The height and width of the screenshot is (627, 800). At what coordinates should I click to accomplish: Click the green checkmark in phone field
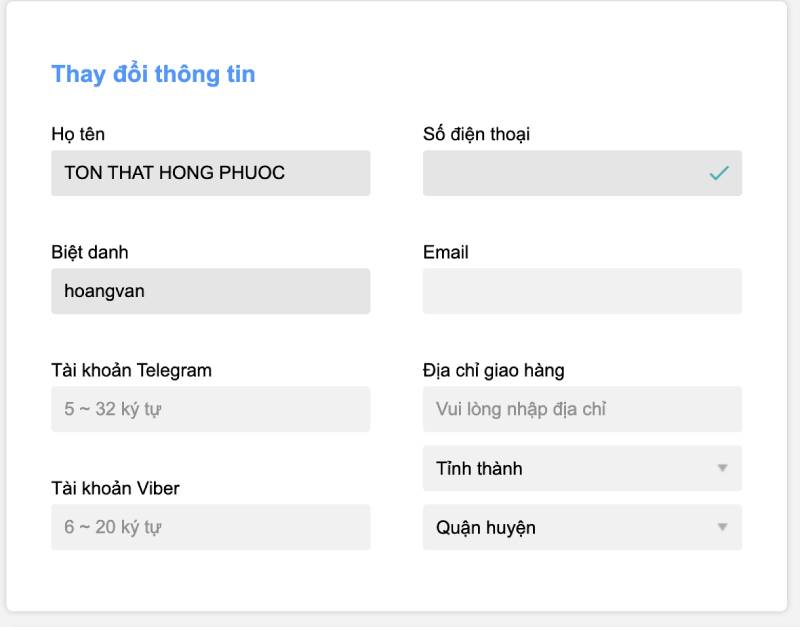(719, 173)
